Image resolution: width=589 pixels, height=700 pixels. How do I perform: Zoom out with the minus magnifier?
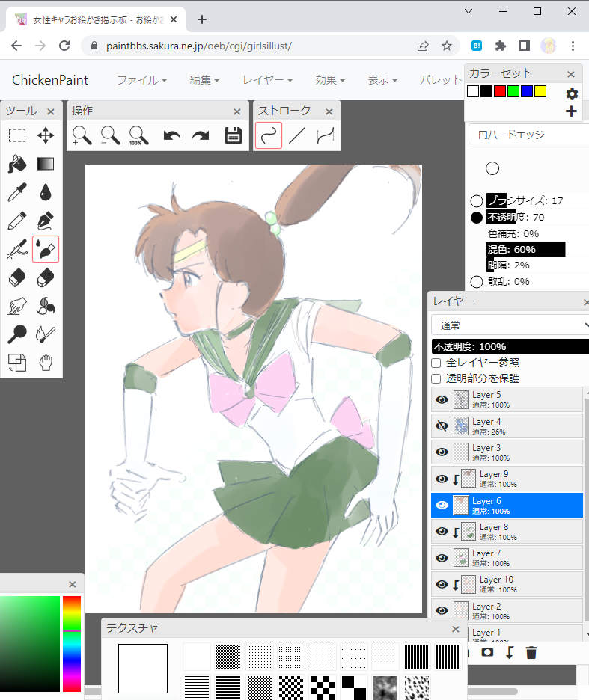pyautogui.click(x=110, y=135)
